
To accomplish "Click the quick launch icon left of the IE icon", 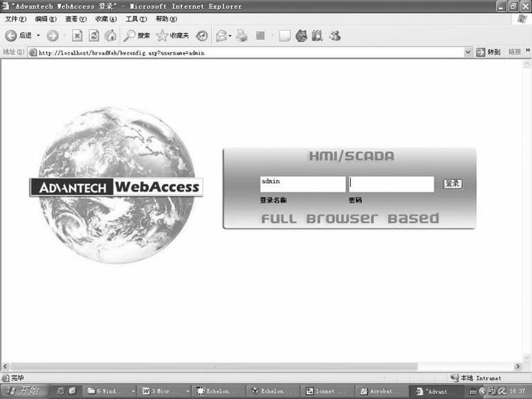I will coord(61,391).
